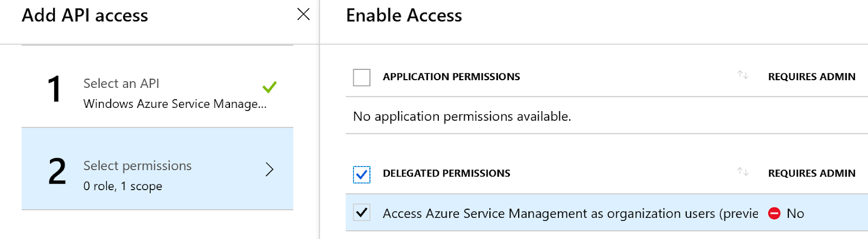Uncheck Access Azure Service Management permission checkbox
868x239 pixels.
pyautogui.click(x=362, y=212)
